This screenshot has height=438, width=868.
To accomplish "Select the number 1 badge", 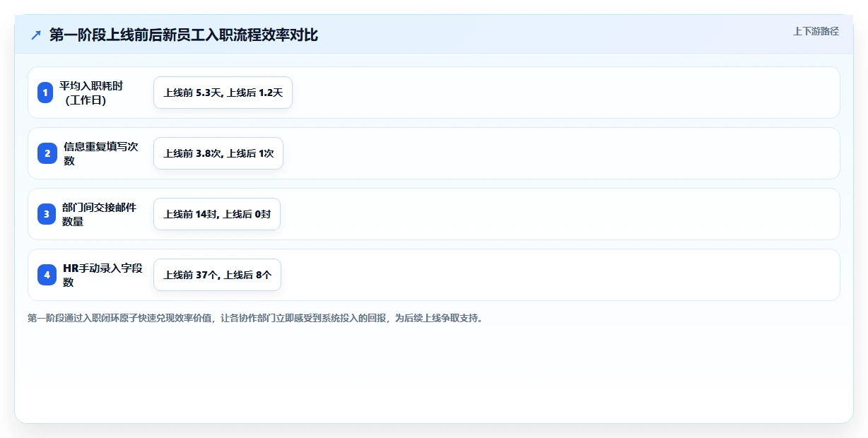I will point(46,93).
